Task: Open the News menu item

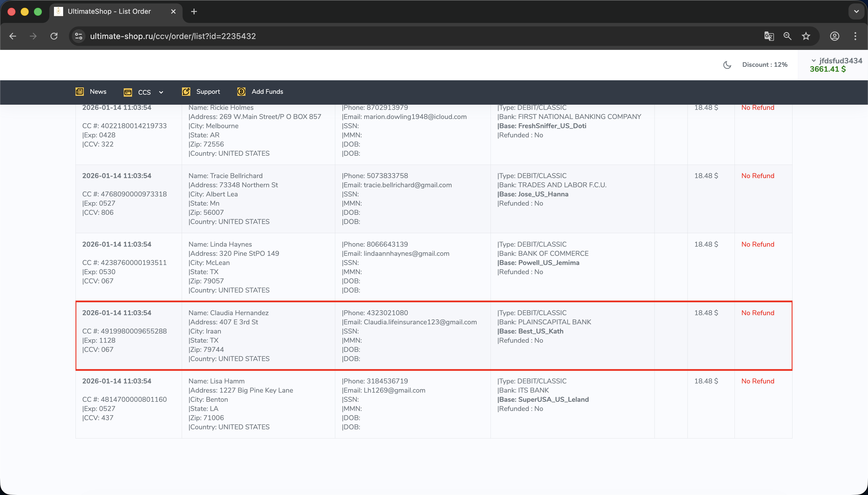Action: click(98, 91)
